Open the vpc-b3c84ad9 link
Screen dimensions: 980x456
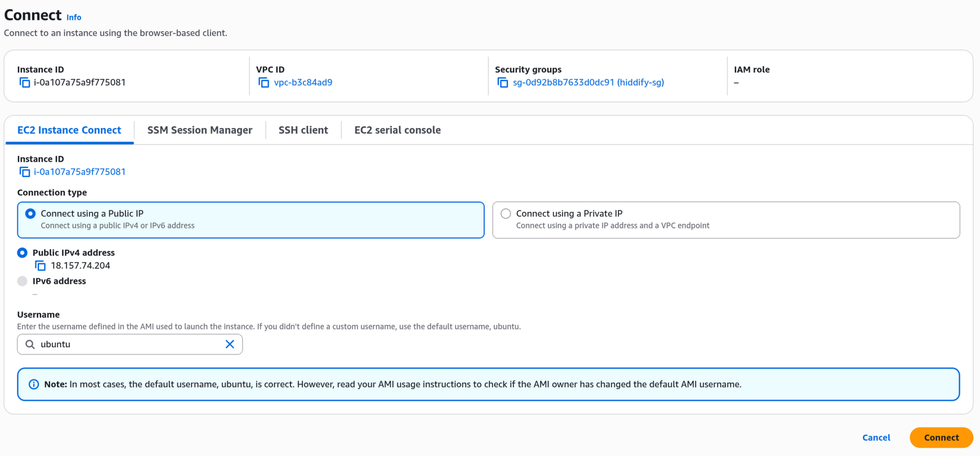point(303,82)
